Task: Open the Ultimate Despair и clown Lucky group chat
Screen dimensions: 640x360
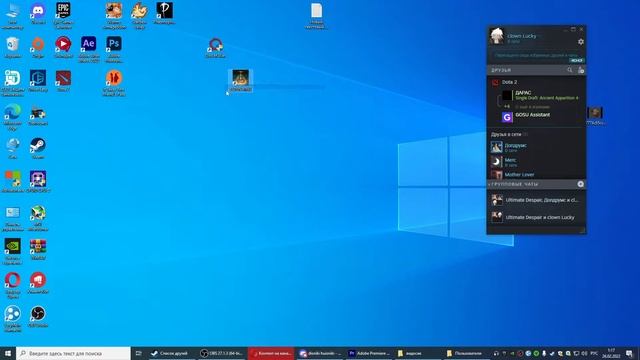Action: coord(536,217)
